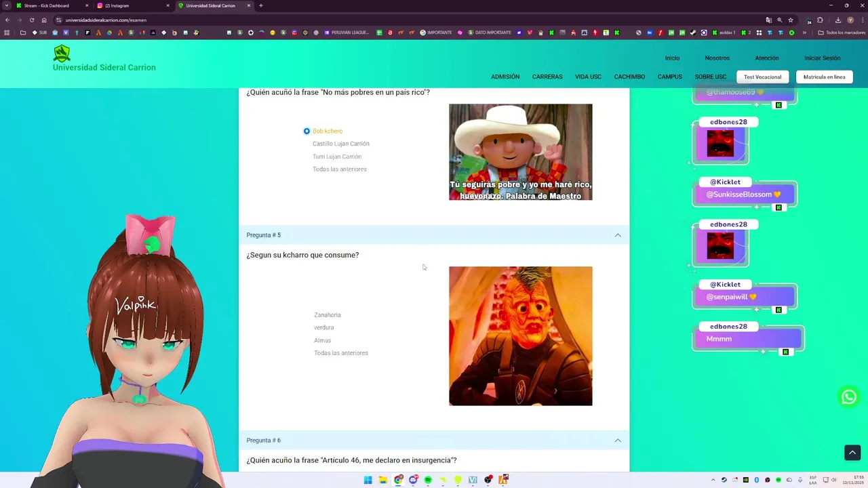
Task: Select the Bob kchero radio option
Action: point(307,131)
